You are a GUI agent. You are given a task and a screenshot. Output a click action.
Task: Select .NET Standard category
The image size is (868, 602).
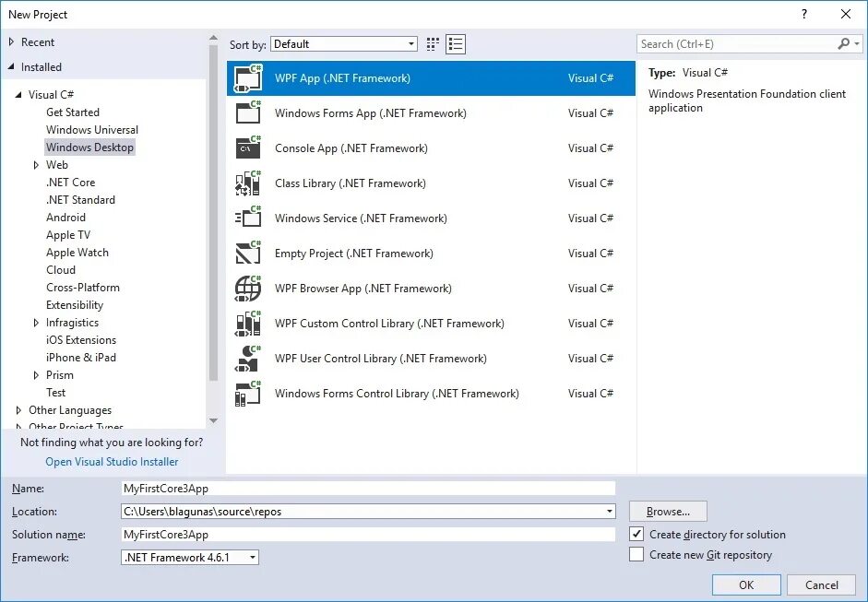coord(80,200)
